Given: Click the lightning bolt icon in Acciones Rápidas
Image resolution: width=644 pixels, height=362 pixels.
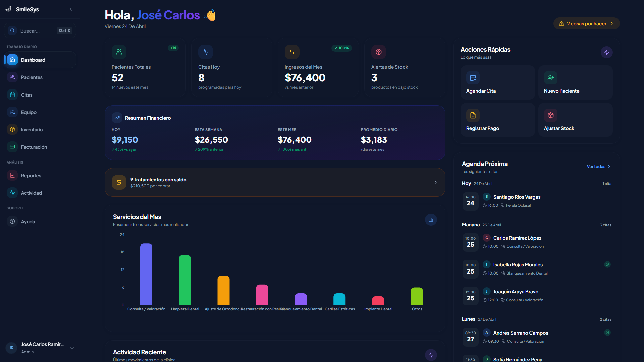Looking at the screenshot, I should tap(606, 52).
